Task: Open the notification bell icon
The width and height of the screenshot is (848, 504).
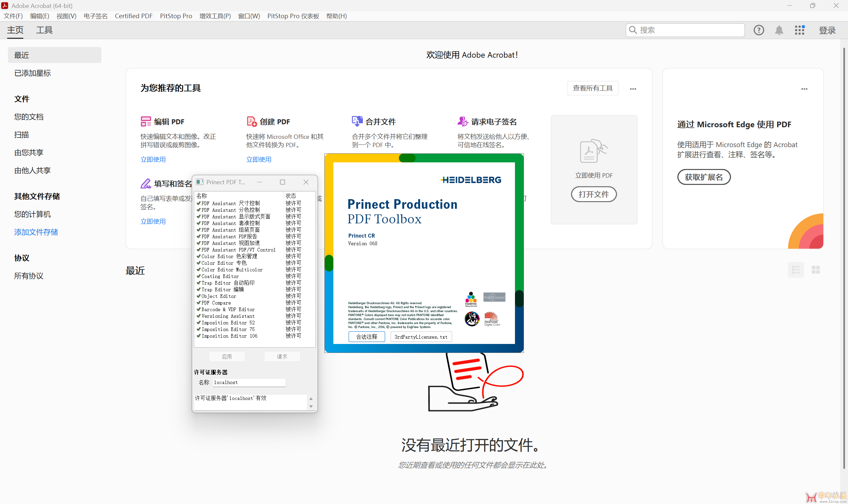Action: click(779, 30)
